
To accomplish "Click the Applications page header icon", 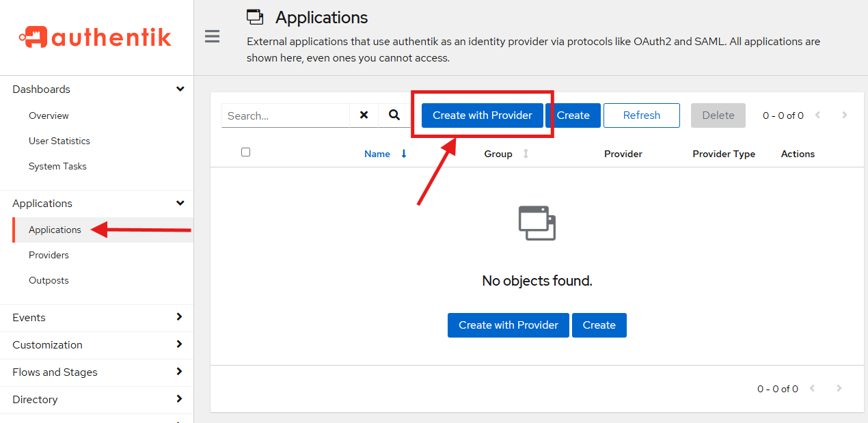I will (x=254, y=16).
